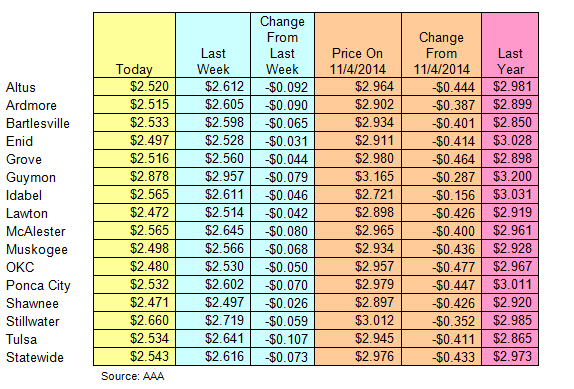Image resolution: width=574 pixels, height=389 pixels.
Task: Click the Change From Last Week header
Action: [x=282, y=45]
